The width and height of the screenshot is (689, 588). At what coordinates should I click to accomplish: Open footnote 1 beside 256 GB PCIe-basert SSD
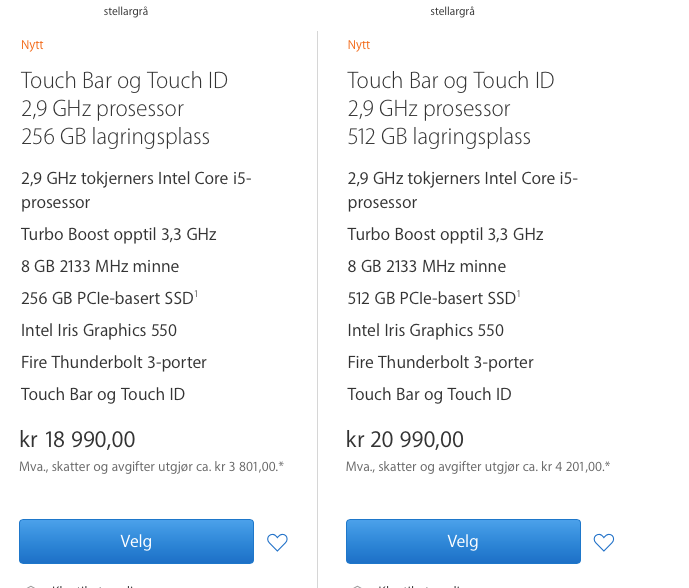[196, 293]
